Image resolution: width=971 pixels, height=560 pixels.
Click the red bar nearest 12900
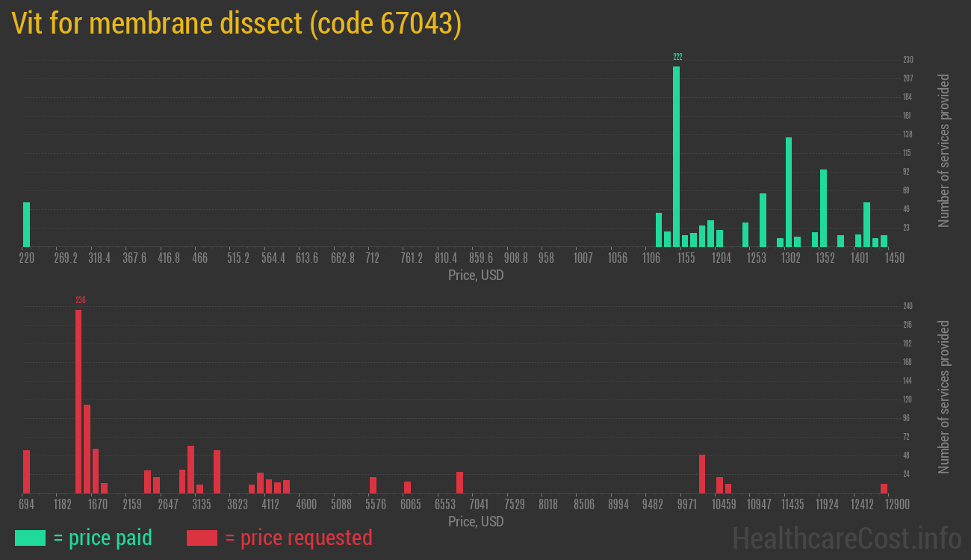click(x=884, y=488)
